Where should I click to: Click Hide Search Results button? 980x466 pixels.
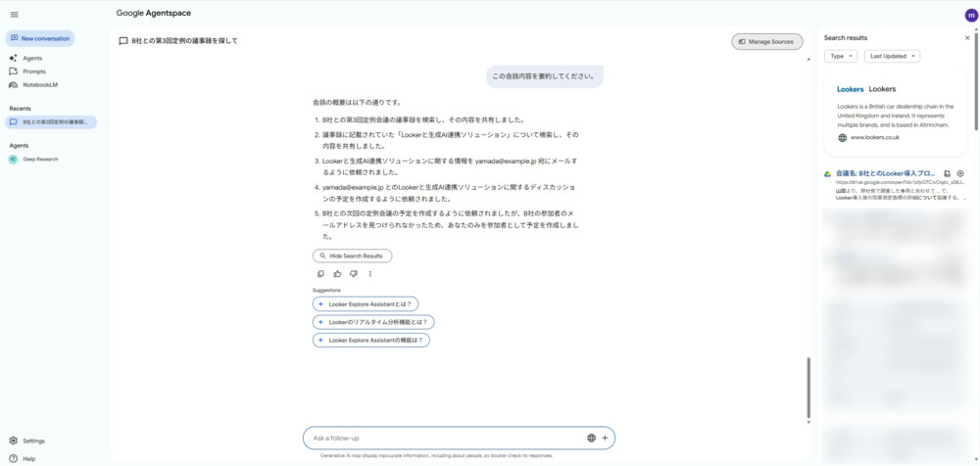tap(353, 256)
